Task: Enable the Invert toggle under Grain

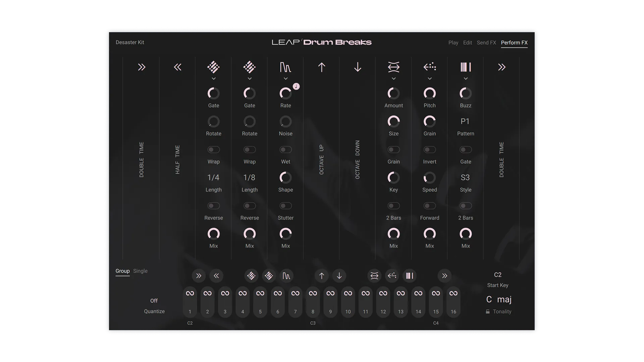Action: (430, 149)
